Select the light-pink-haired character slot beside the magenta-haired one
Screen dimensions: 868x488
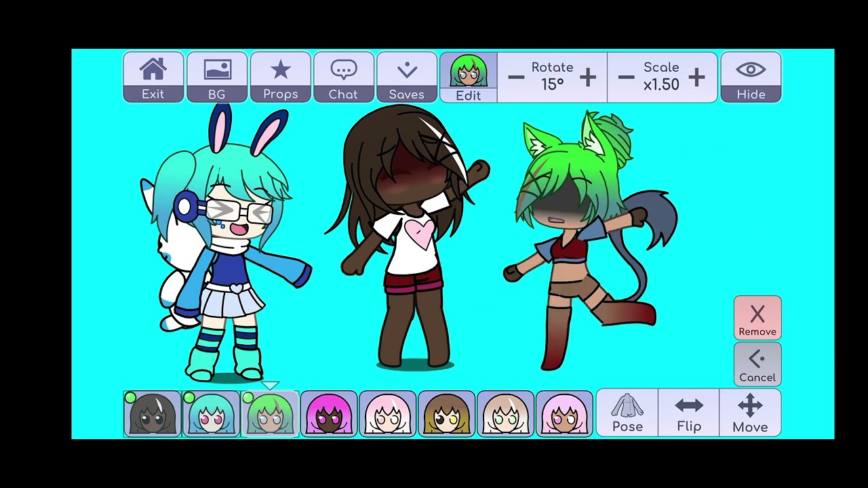388,413
